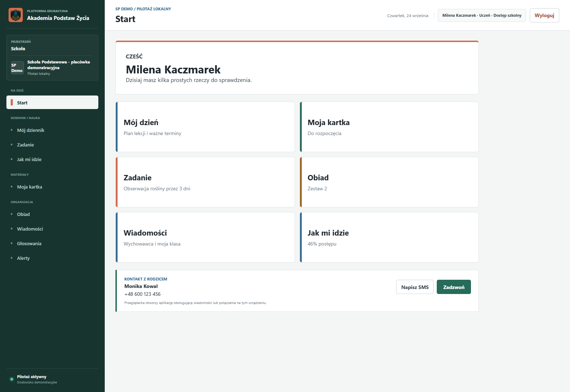Click the SP DEMO / PILOTAŻ LOKALNY breadcrumb
This screenshot has width=570, height=392.
(x=143, y=9)
